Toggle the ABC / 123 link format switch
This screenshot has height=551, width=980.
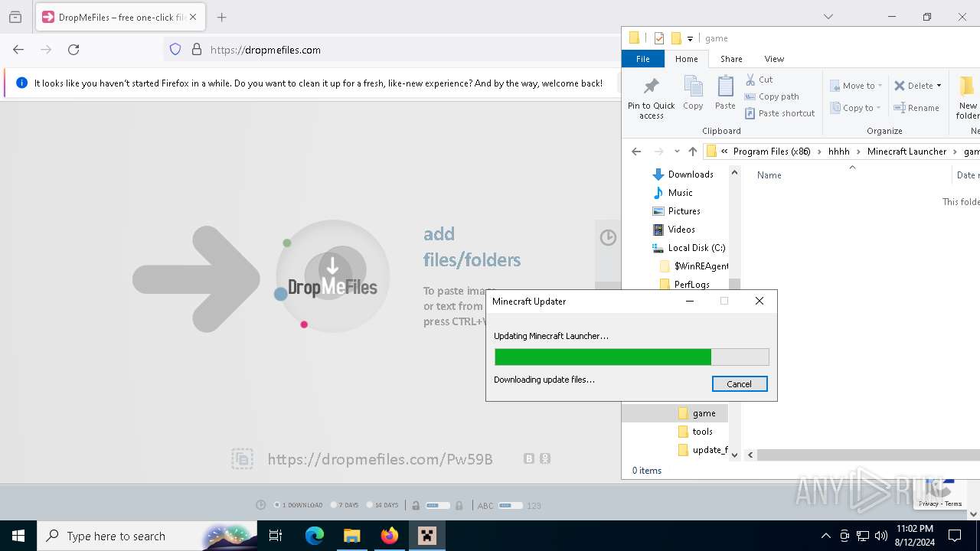(511, 505)
